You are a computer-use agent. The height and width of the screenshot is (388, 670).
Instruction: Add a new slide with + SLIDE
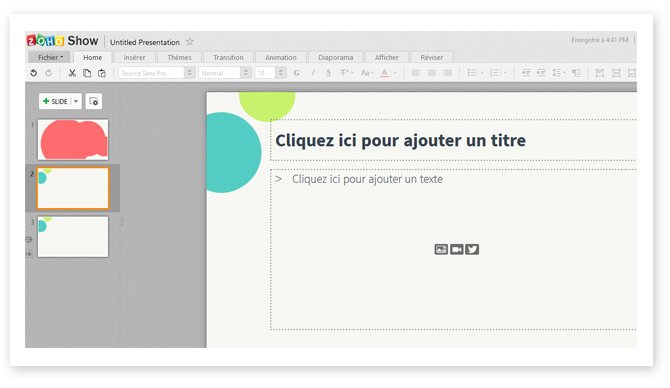pos(55,101)
